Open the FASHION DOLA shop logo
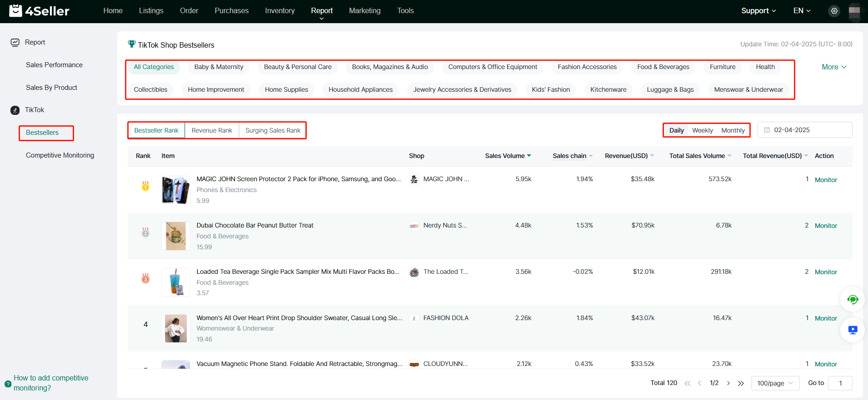Screen dimensions: 868x400 (414, 318)
